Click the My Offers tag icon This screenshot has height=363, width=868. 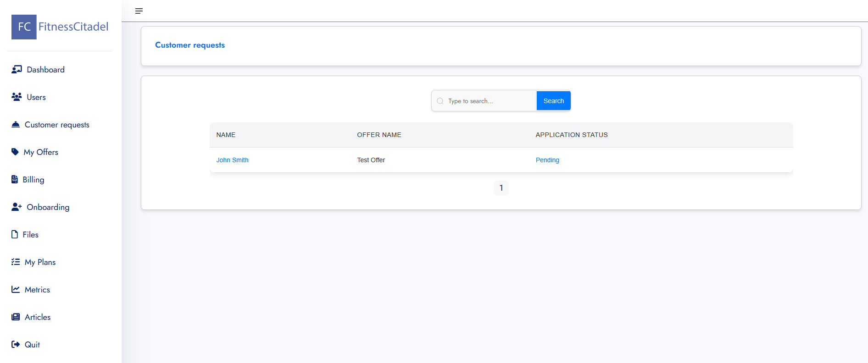coord(15,152)
